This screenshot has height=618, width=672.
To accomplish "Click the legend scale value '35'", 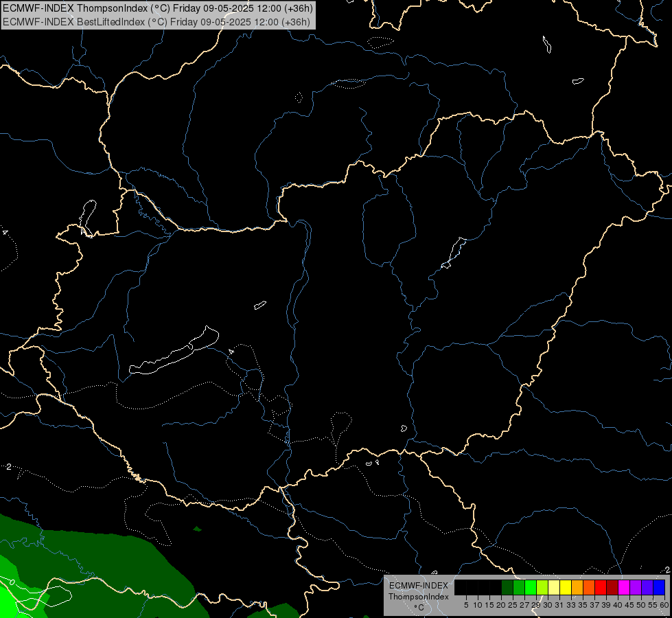I will [583, 605].
